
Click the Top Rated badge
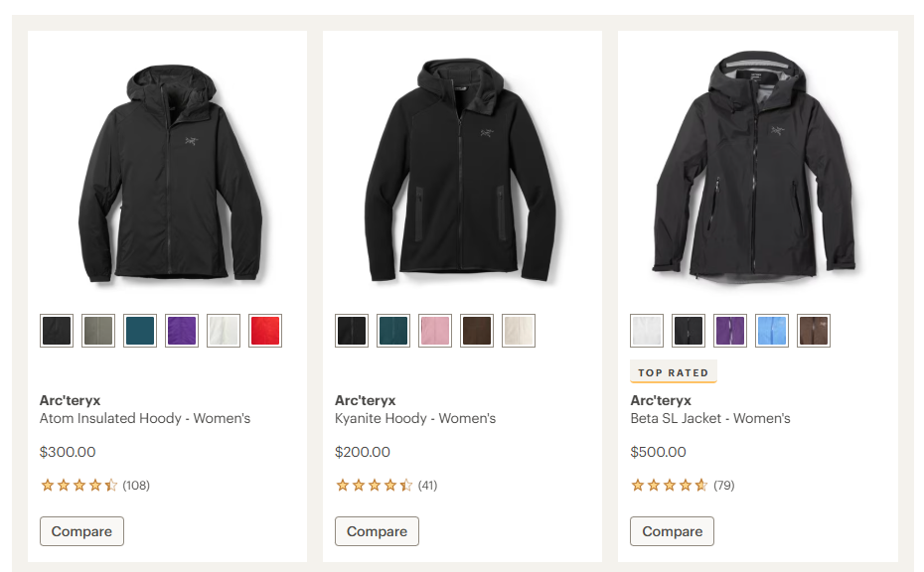tap(673, 372)
